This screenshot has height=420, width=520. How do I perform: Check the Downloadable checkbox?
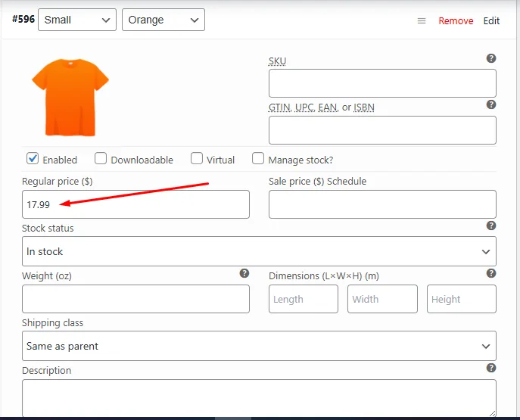point(101,158)
